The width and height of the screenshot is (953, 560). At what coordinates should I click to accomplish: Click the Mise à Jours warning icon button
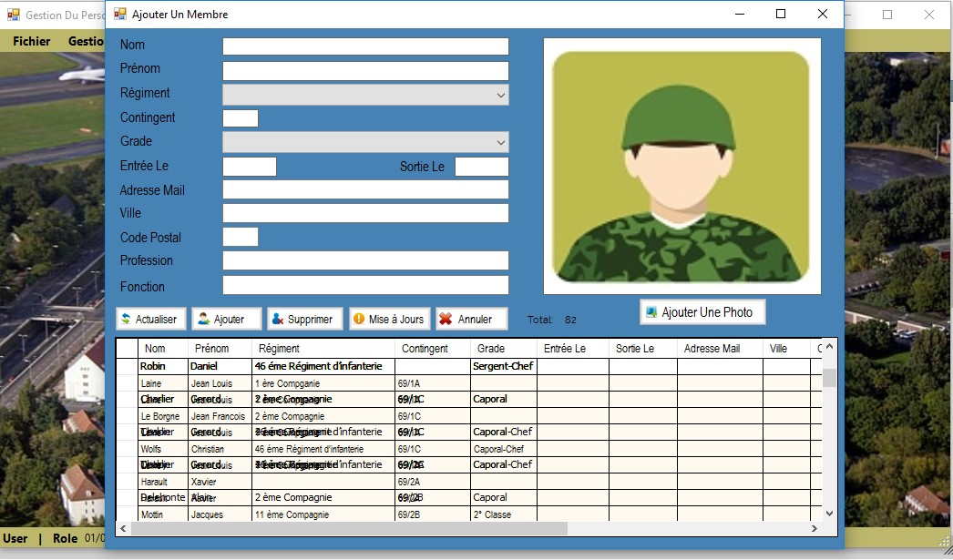(x=389, y=320)
